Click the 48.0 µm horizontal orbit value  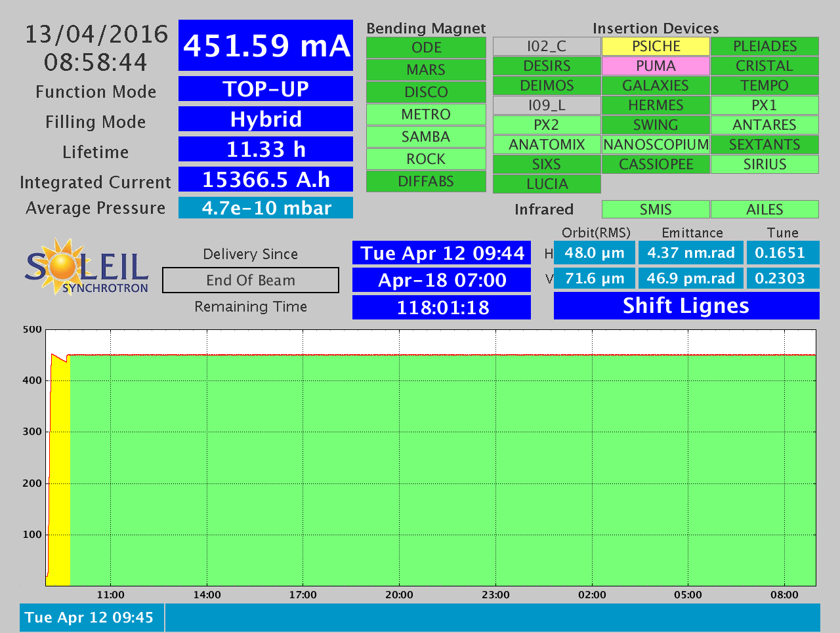point(595,253)
